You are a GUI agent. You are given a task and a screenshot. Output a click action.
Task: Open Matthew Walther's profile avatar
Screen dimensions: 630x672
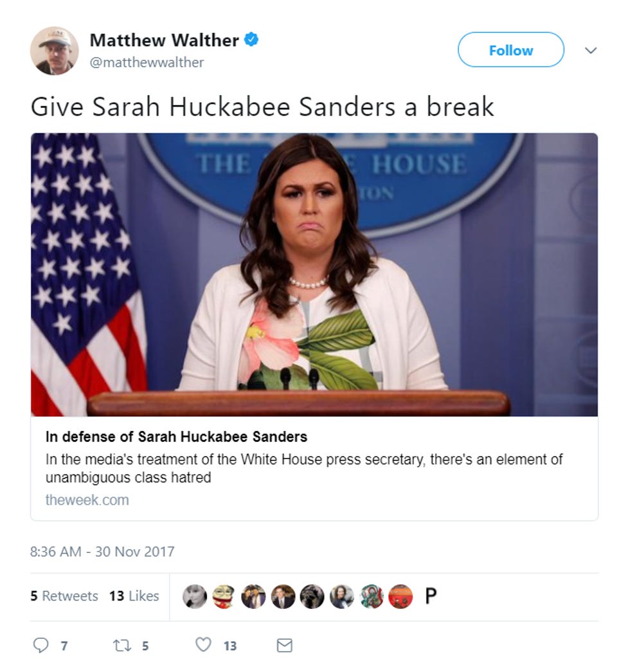point(55,51)
